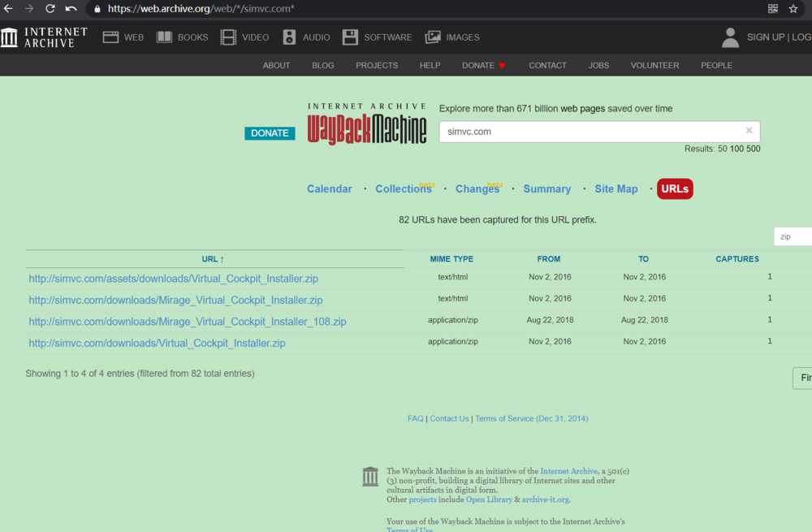This screenshot has width=812, height=532.
Task: Click the archive building icon in footer
Action: (370, 476)
